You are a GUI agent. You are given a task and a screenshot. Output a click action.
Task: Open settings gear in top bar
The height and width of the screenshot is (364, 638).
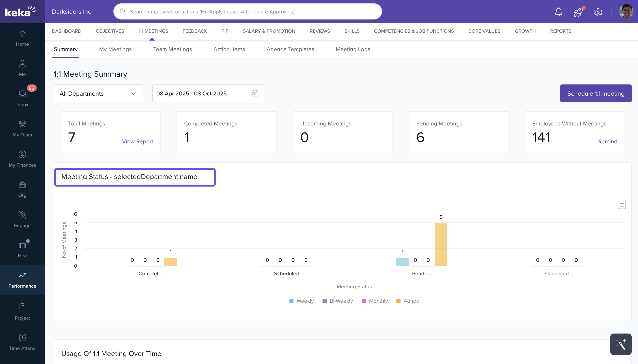tap(598, 12)
